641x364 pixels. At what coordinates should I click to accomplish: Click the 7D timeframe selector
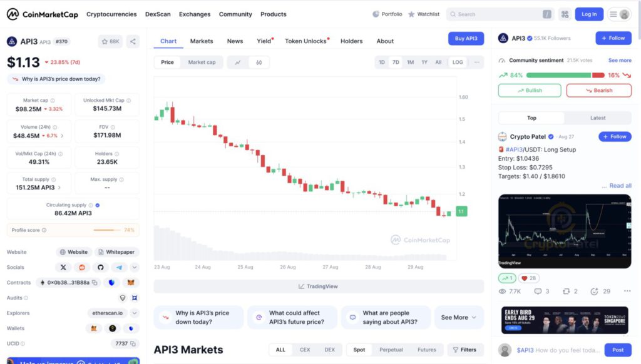point(396,62)
